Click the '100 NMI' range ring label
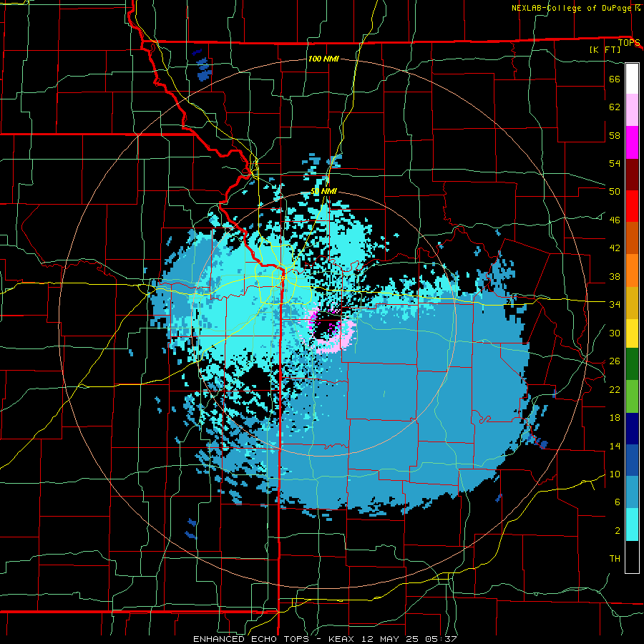 (323, 59)
